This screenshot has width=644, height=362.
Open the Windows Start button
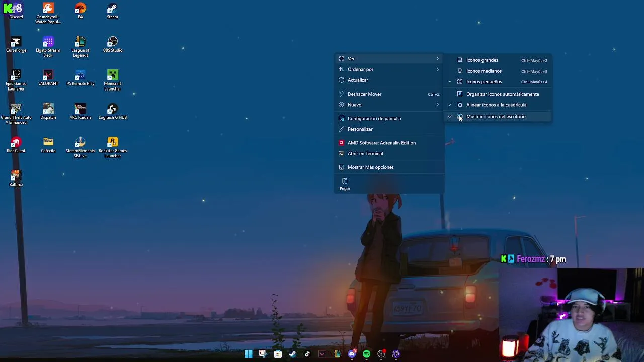point(248,354)
